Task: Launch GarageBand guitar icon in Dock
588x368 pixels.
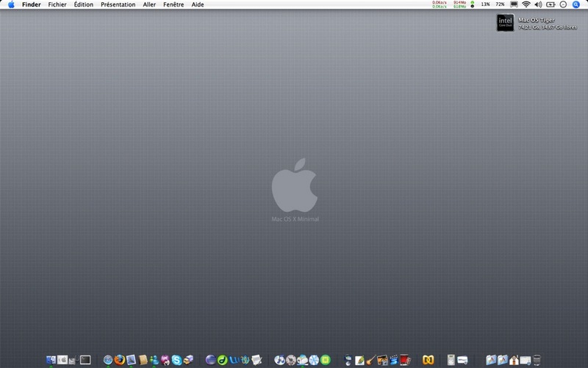Action: [x=370, y=360]
